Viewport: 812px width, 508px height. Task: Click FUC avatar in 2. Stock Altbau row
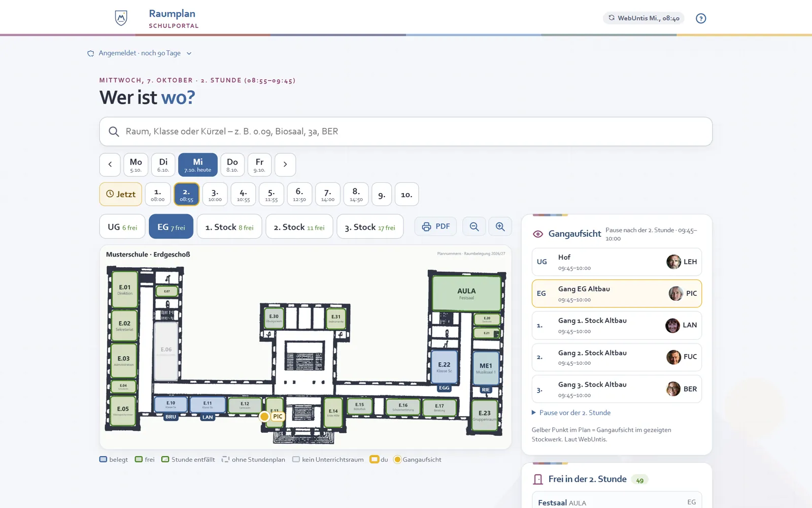tap(673, 357)
